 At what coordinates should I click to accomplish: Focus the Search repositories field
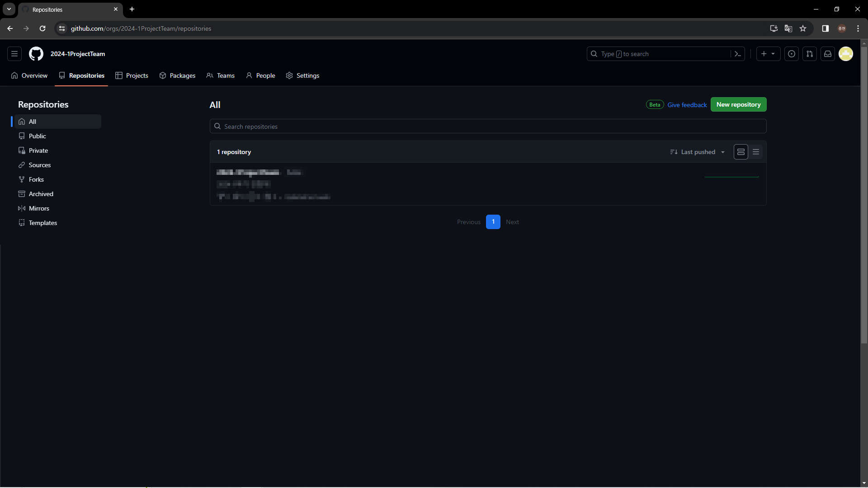pos(488,127)
